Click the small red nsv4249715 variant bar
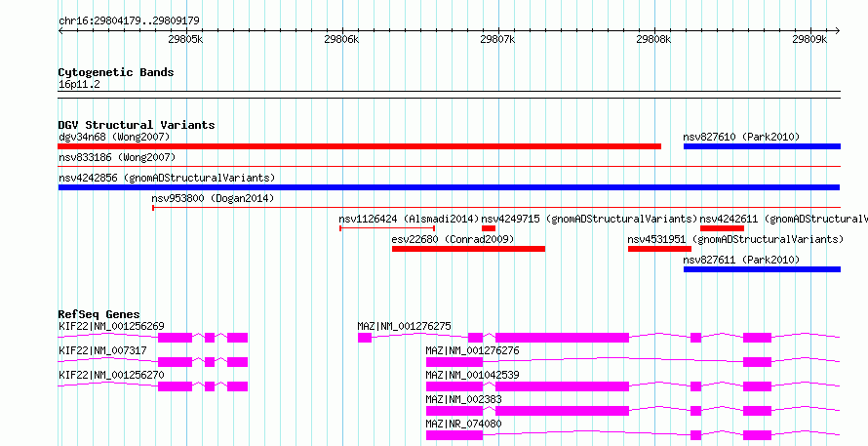This screenshot has height=446, width=868. click(489, 228)
